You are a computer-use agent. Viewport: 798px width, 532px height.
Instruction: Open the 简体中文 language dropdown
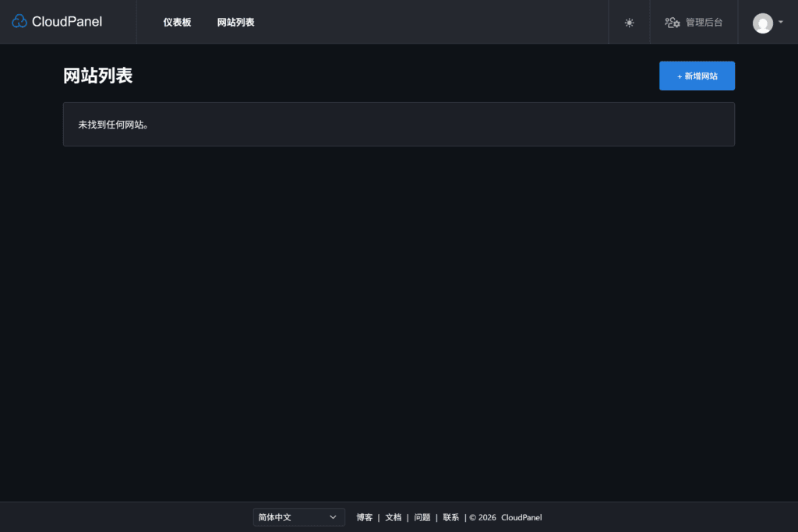pyautogui.click(x=298, y=517)
